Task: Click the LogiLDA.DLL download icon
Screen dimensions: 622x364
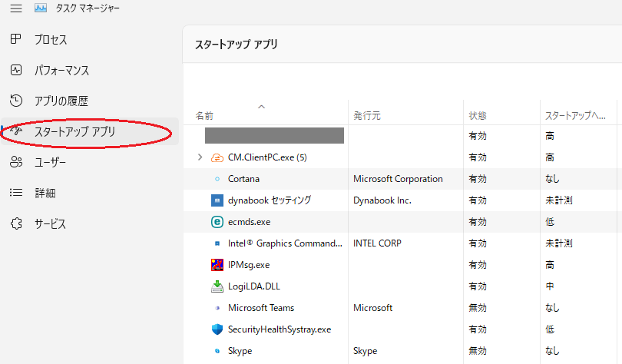Action: click(x=217, y=286)
